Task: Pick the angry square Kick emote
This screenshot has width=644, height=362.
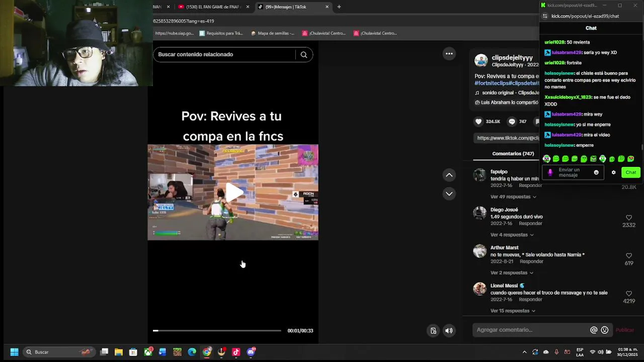Action: (x=593, y=159)
